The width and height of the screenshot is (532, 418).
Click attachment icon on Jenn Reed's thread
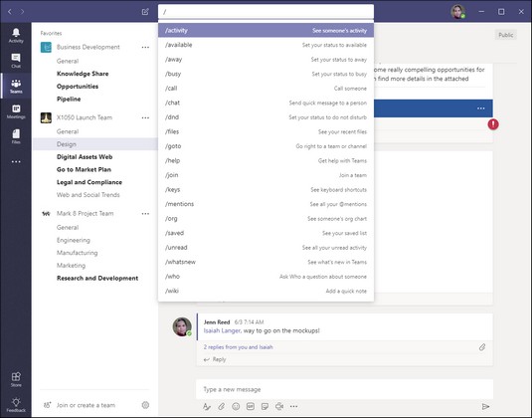[482, 347]
